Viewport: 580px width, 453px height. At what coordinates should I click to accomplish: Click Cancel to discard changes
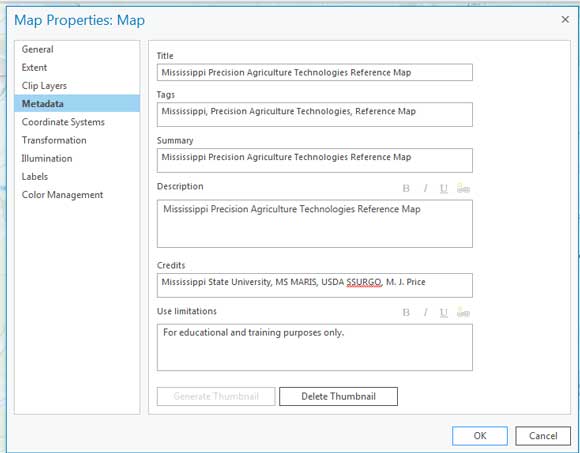[543, 436]
